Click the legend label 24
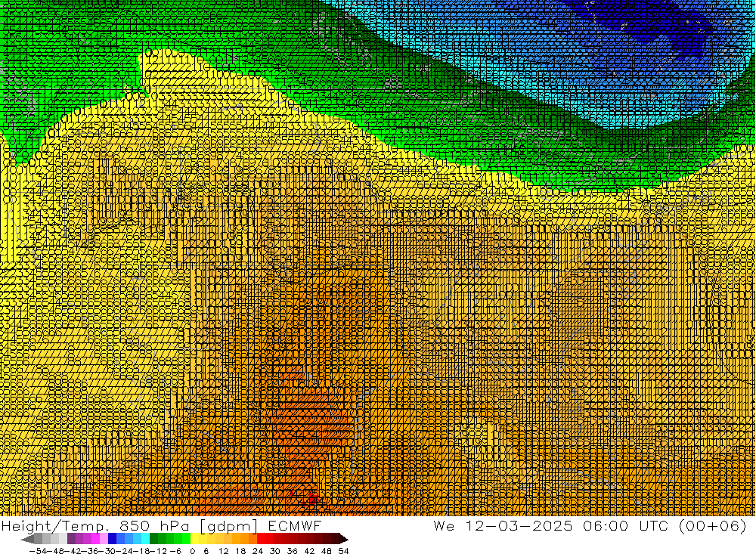This screenshot has height=554, width=756. coord(258,551)
